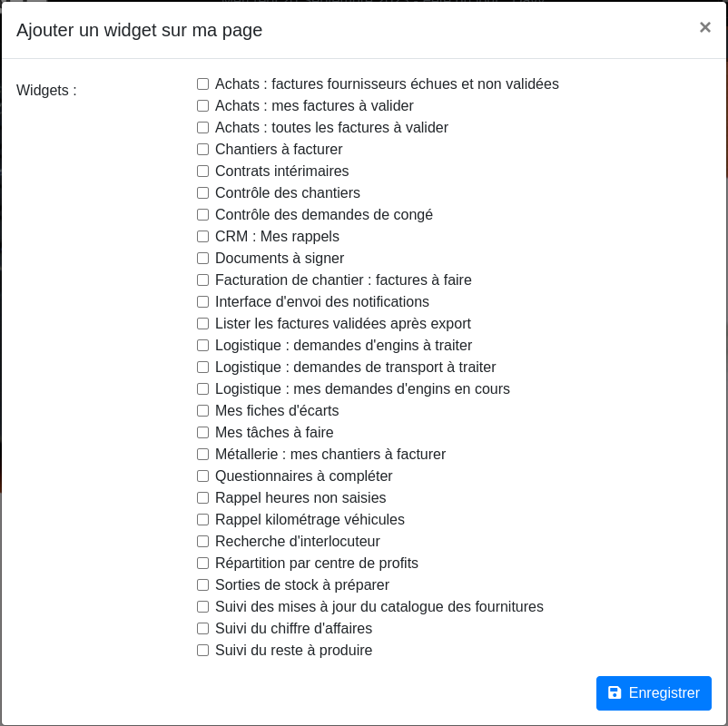Tick 'Documents à signer' checkbox
This screenshot has height=726, width=728.
click(203, 259)
